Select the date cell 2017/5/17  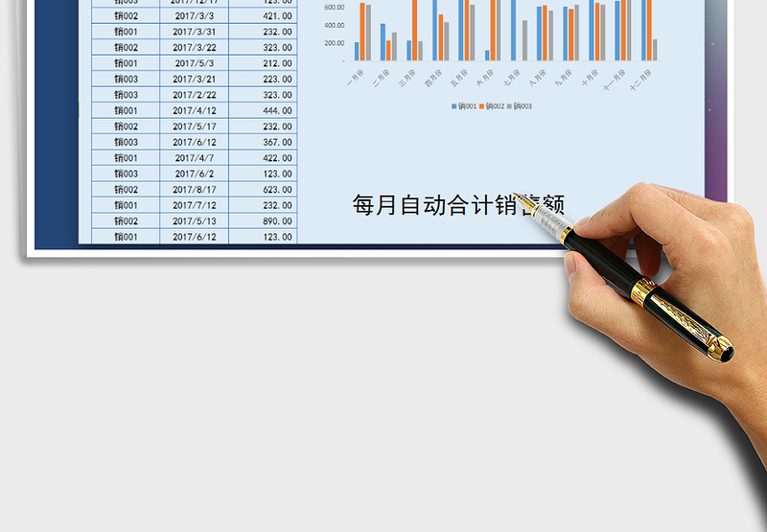195,127
